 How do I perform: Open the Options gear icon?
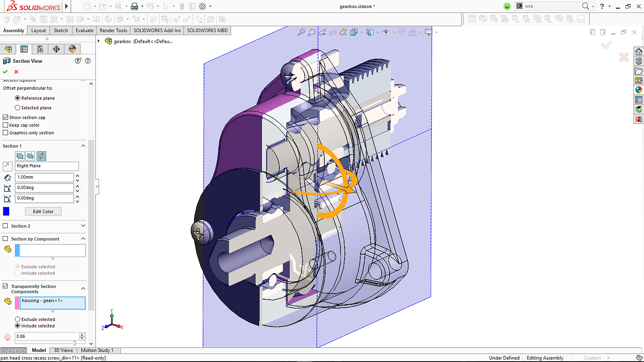pos(202,6)
